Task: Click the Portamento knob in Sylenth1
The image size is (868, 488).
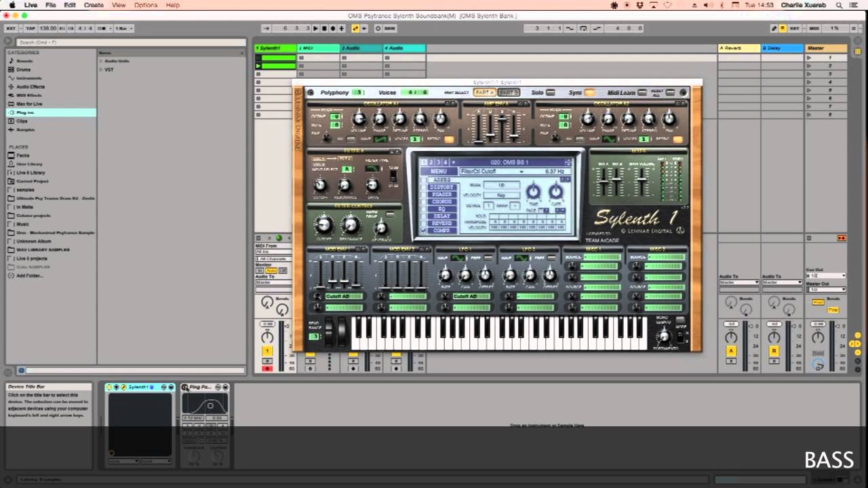Action: (x=665, y=336)
